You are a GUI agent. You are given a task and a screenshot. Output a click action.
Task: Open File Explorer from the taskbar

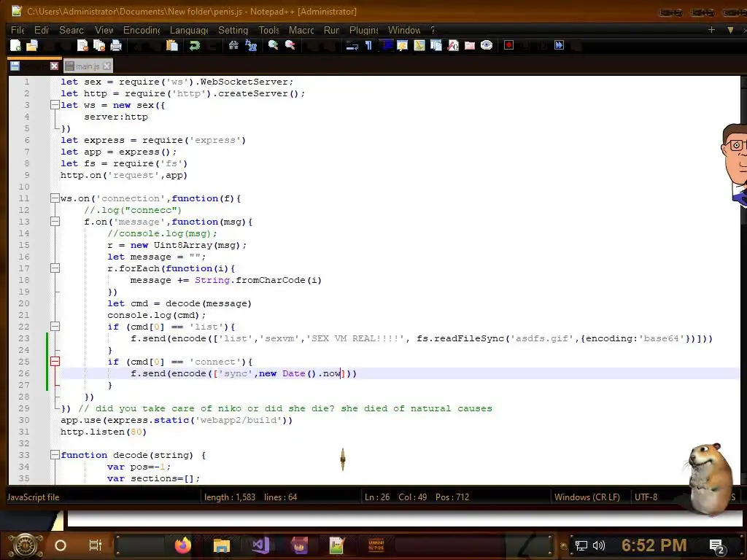(222, 545)
